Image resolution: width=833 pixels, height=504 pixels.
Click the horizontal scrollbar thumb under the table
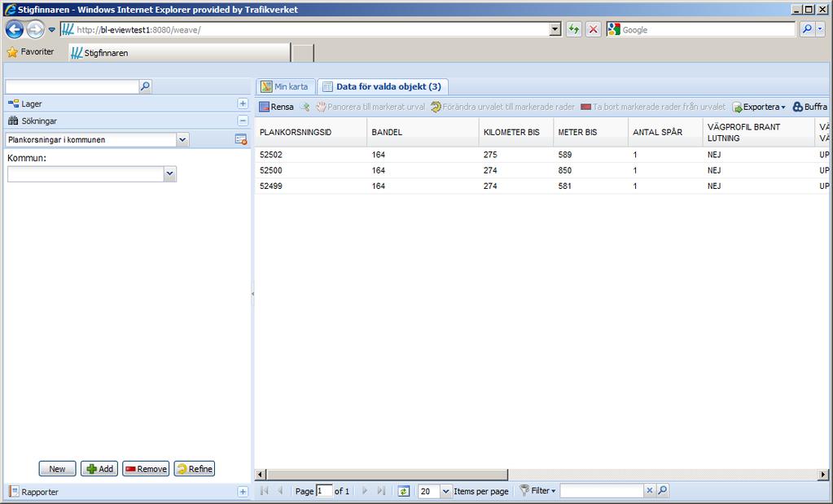(x=387, y=474)
